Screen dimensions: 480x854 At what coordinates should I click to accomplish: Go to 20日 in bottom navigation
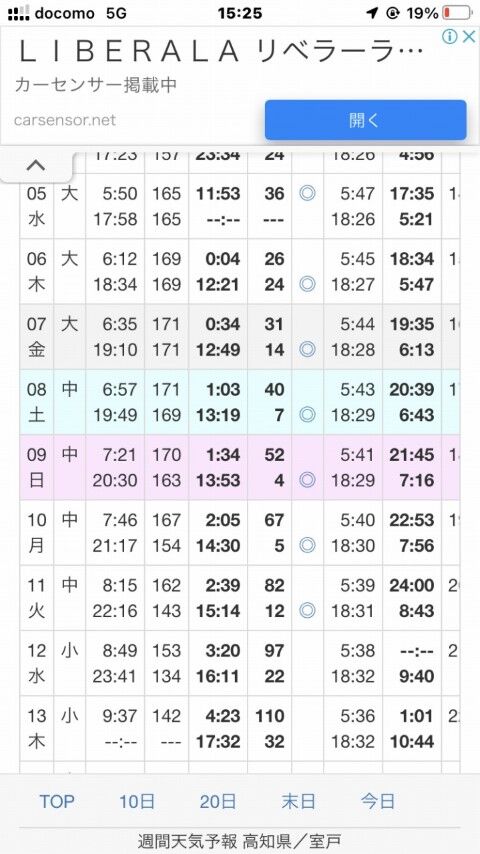(218, 801)
